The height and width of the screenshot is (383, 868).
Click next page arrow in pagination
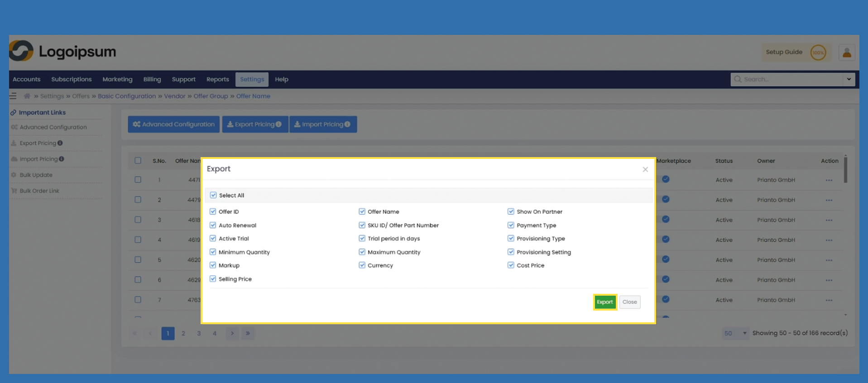tap(232, 333)
